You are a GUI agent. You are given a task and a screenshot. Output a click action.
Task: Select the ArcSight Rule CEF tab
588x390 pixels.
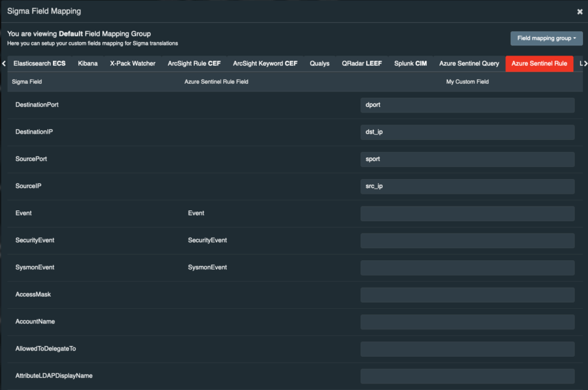pyautogui.click(x=194, y=63)
